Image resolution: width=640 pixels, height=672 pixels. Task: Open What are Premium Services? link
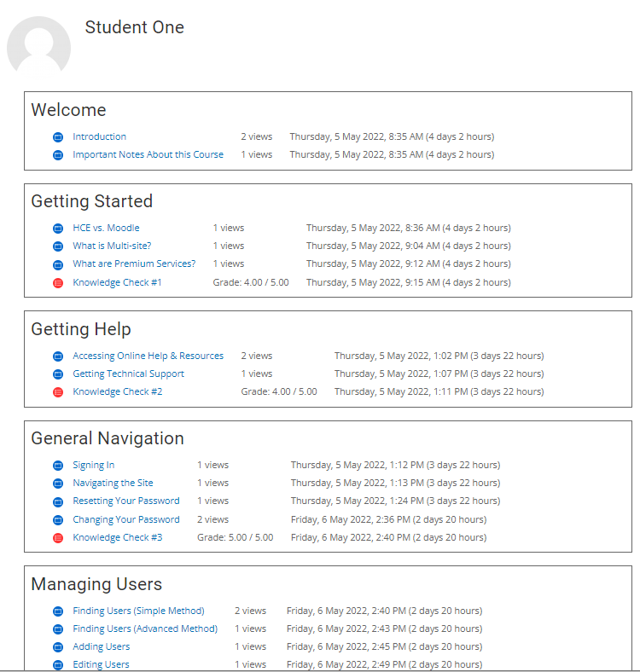[x=134, y=264]
